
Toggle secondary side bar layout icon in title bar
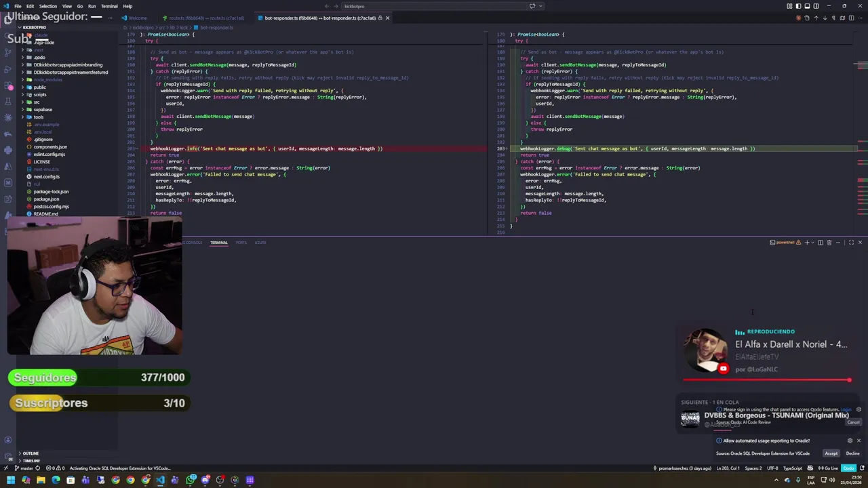[816, 6]
